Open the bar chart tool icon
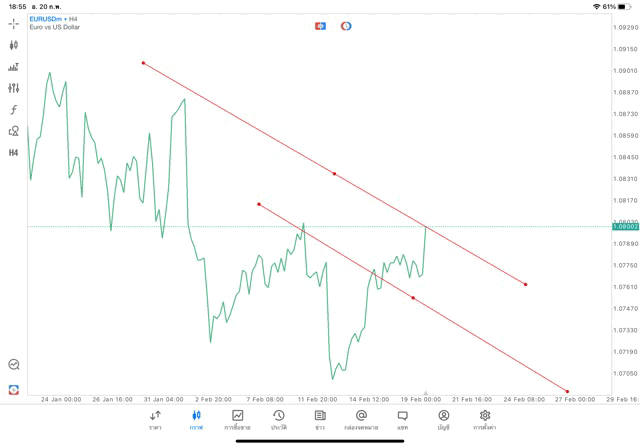The width and height of the screenshot is (640, 447). coord(14,67)
